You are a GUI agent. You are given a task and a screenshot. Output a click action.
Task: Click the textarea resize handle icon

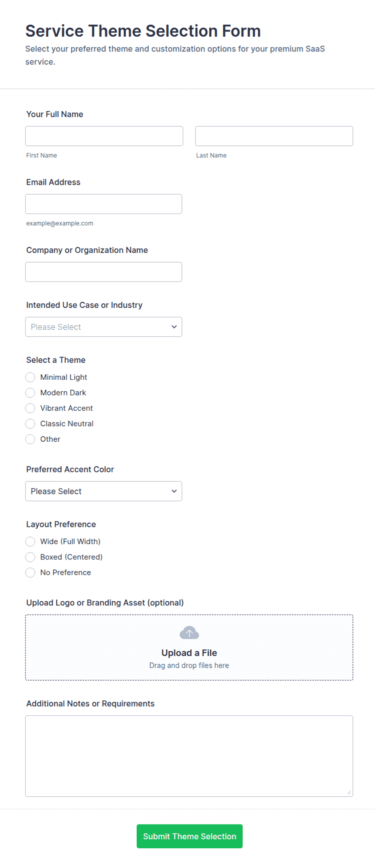click(349, 792)
